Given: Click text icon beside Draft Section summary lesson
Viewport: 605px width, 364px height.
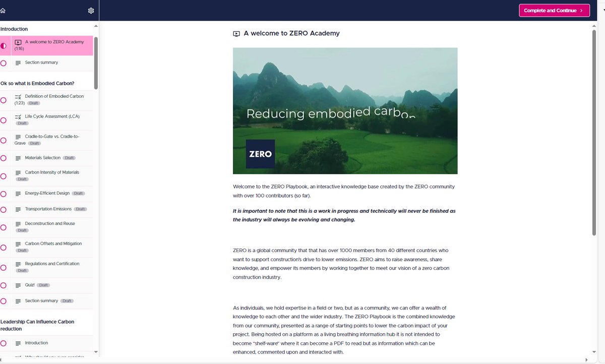Looking at the screenshot, I should (18, 301).
